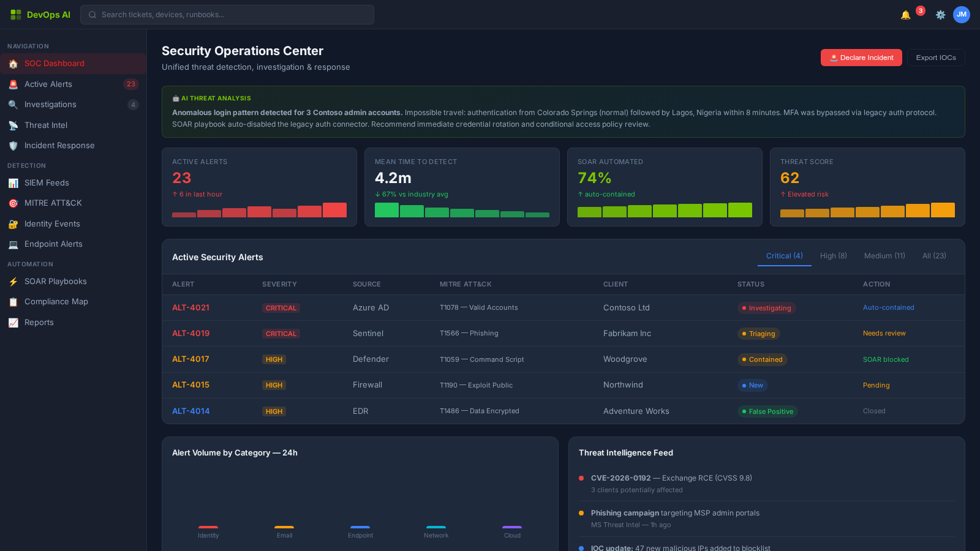Image resolution: width=980 pixels, height=551 pixels.
Task: Open notifications via the bell icon
Action: coord(905,15)
